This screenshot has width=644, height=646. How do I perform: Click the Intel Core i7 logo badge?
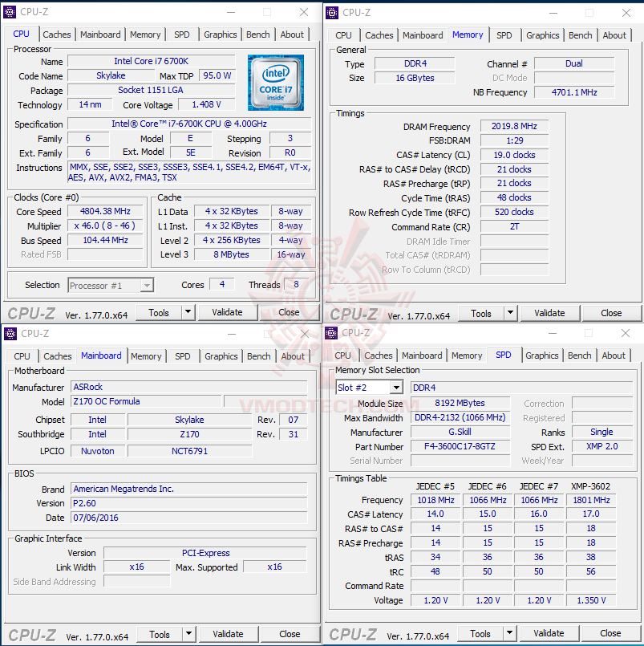coord(275,83)
